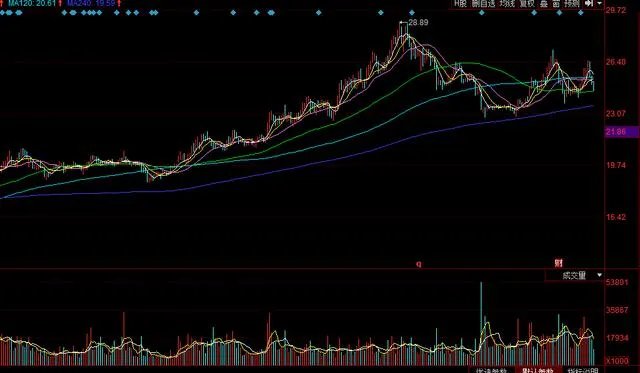The height and width of the screenshot is (373, 640).
Task: Click the 删自选 button to remove from watchlist
Action: (x=484, y=4)
